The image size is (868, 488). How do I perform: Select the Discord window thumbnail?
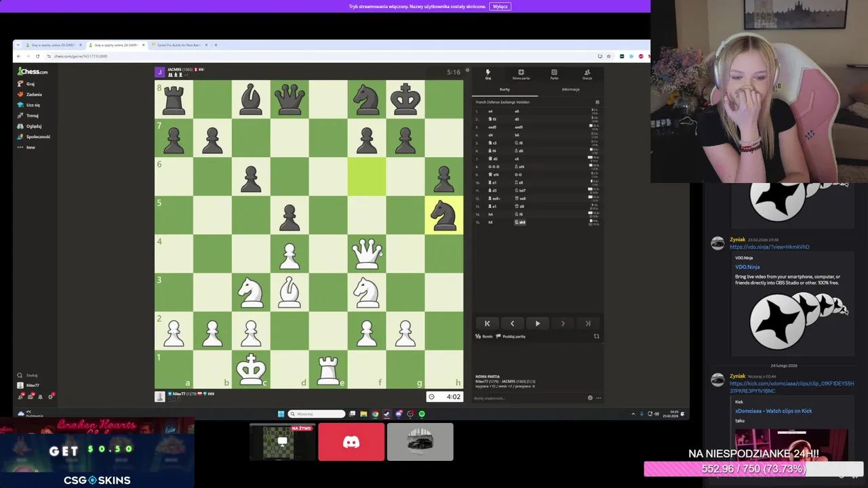pyautogui.click(x=351, y=442)
